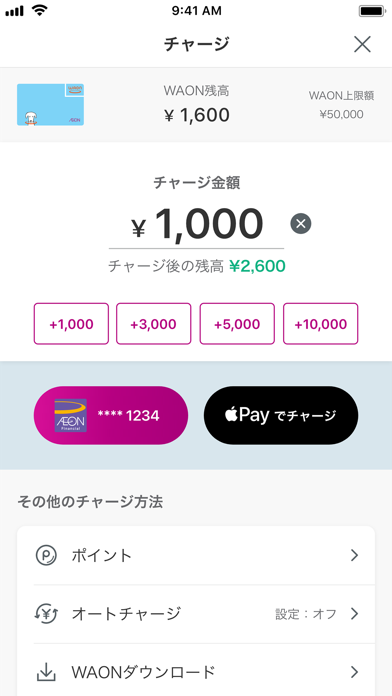Screen dimensions: 392x696
Task: Close the チャージ screen with X icon
Action: pyautogui.click(x=362, y=44)
